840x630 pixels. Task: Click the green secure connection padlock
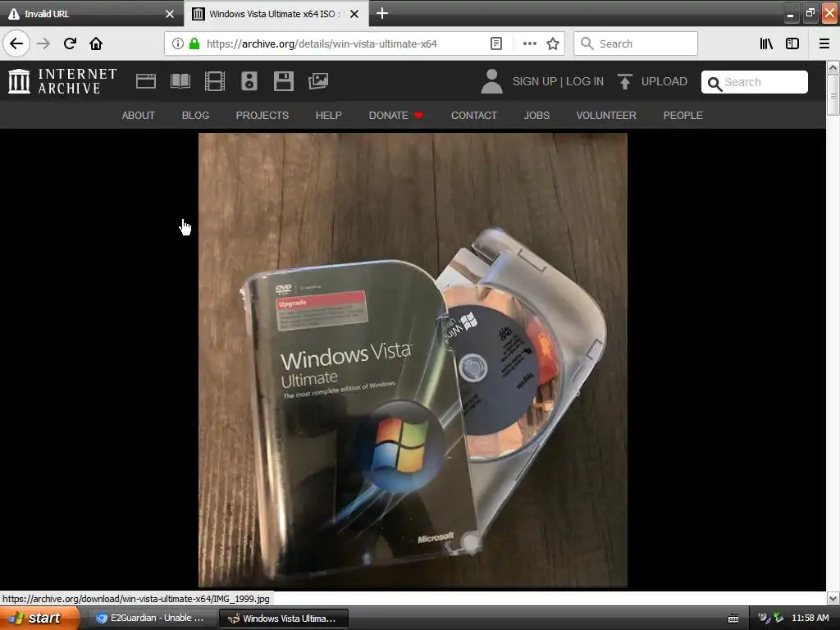click(194, 43)
